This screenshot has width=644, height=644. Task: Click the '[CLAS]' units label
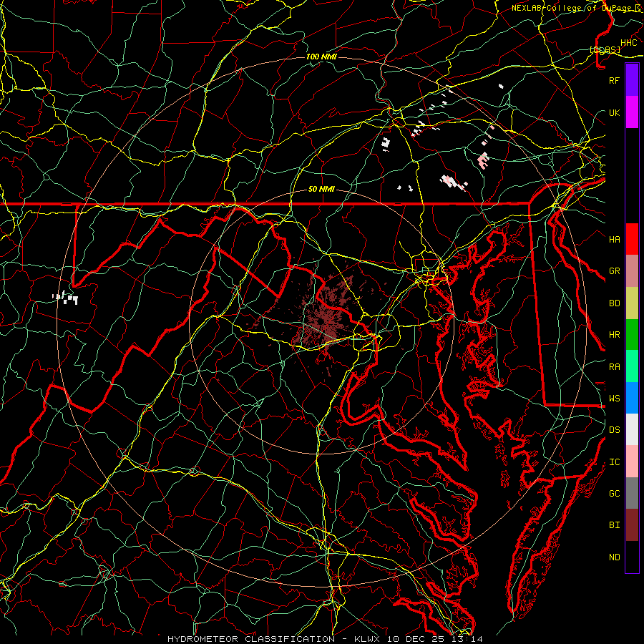[605, 49]
